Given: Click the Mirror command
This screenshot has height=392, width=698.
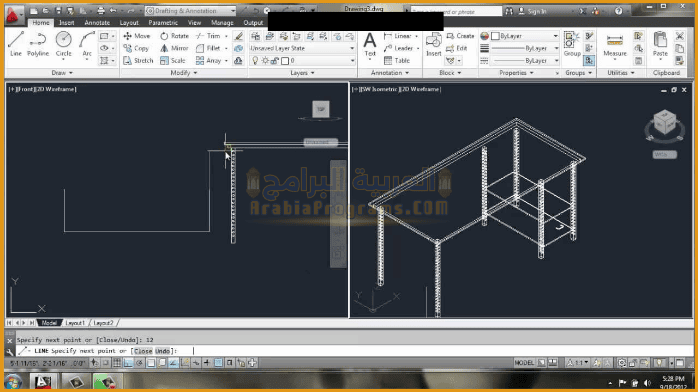Looking at the screenshot, I should [174, 48].
